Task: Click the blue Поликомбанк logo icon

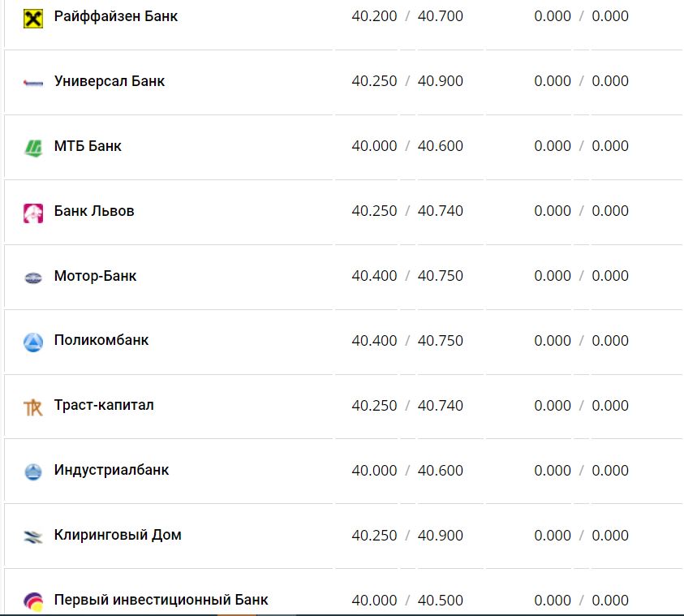Action: tap(32, 342)
